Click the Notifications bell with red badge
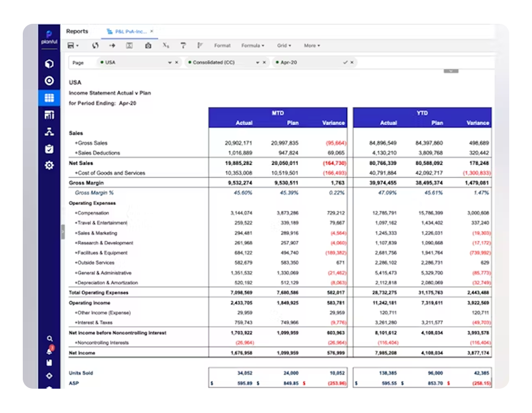Image resolution: width=532 pixels, height=413 pixels. 50,350
